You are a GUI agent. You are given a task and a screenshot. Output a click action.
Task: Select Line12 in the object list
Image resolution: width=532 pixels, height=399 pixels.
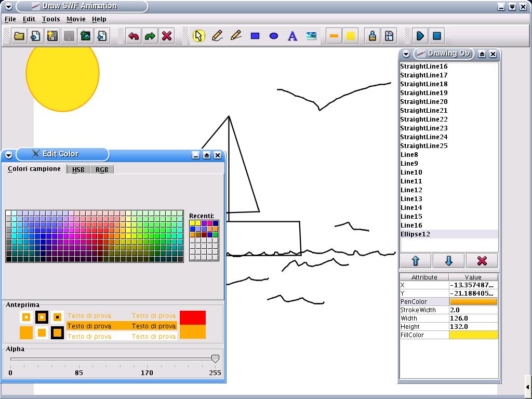pyautogui.click(x=449, y=190)
